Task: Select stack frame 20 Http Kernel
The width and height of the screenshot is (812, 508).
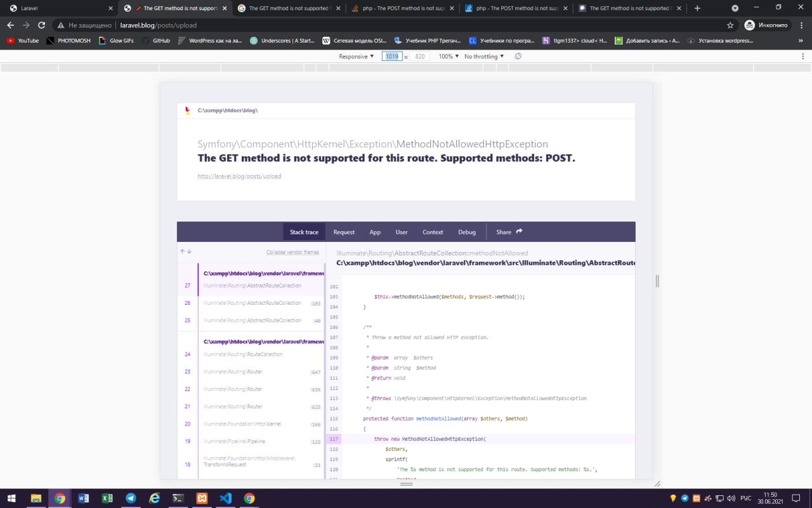Action: (251, 424)
